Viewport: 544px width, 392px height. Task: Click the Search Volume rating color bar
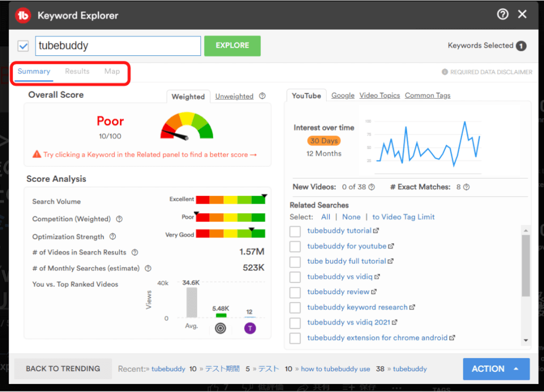(x=231, y=200)
